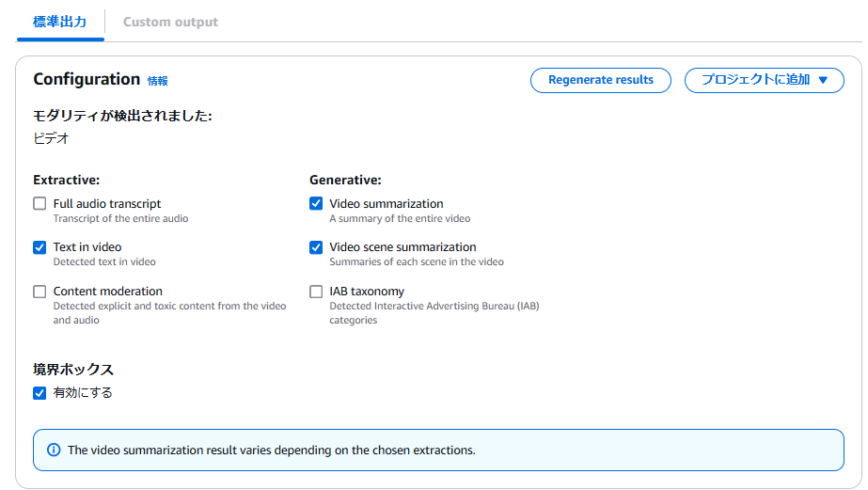
Task: Click the triangle arrow on プロジェクトに追加
Action: click(823, 80)
